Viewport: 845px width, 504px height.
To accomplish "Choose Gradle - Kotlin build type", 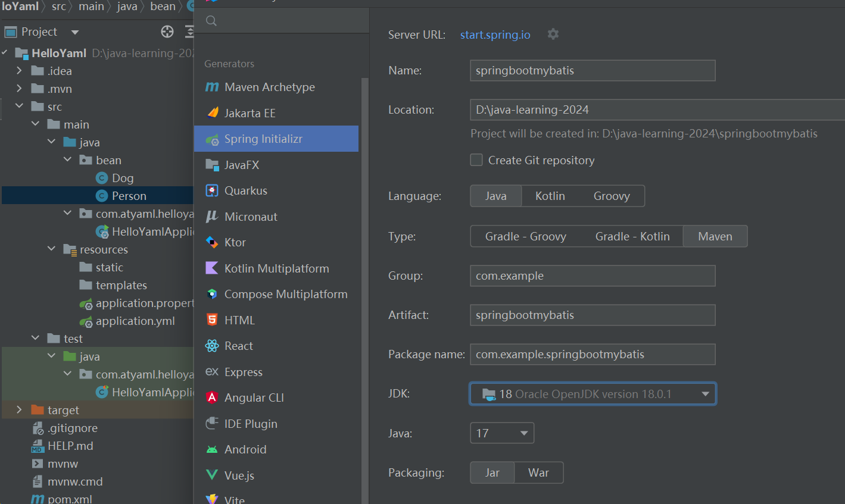I will tap(632, 236).
